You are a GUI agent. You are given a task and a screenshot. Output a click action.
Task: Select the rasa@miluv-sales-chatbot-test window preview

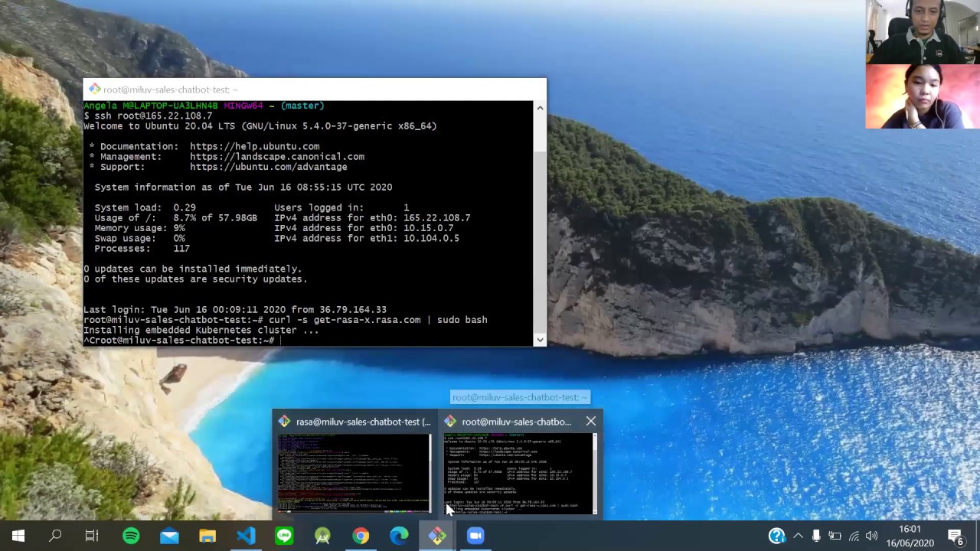coord(354,473)
